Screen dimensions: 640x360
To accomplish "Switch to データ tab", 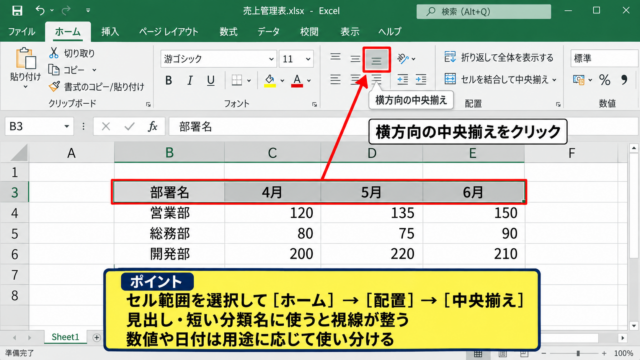I will pos(269,31).
